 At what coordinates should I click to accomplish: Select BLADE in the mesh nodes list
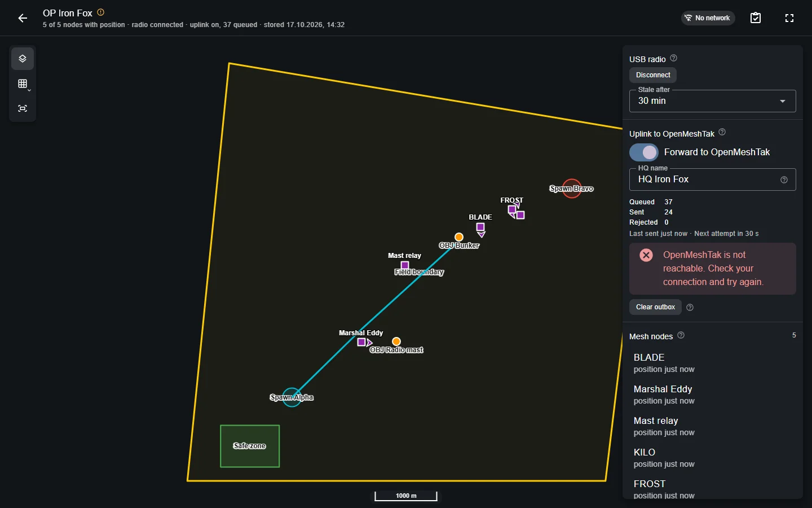click(x=713, y=363)
